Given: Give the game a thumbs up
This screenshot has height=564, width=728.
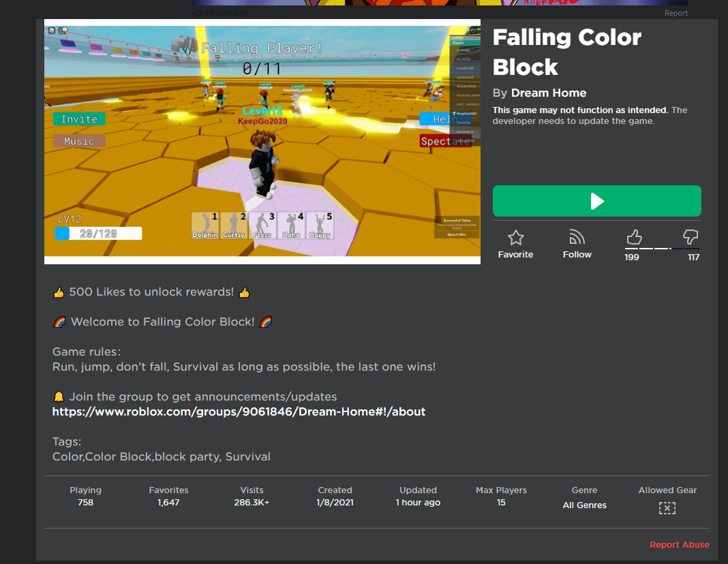Looking at the screenshot, I should click(633, 238).
